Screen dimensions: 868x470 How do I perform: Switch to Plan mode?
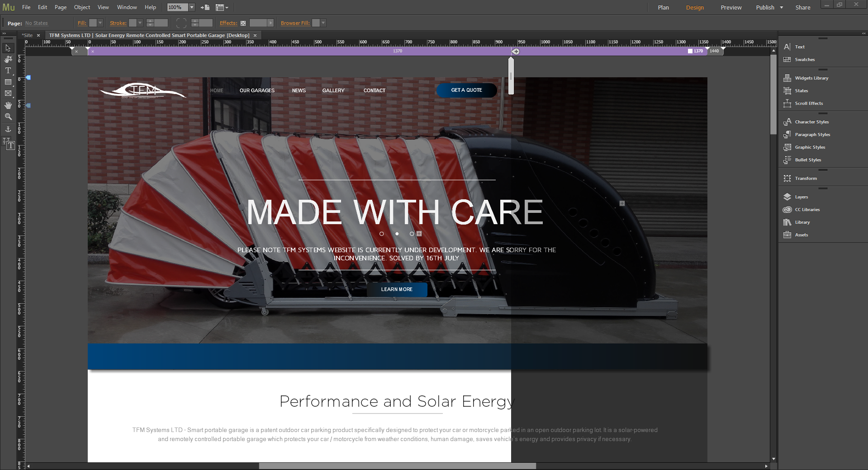tap(663, 7)
